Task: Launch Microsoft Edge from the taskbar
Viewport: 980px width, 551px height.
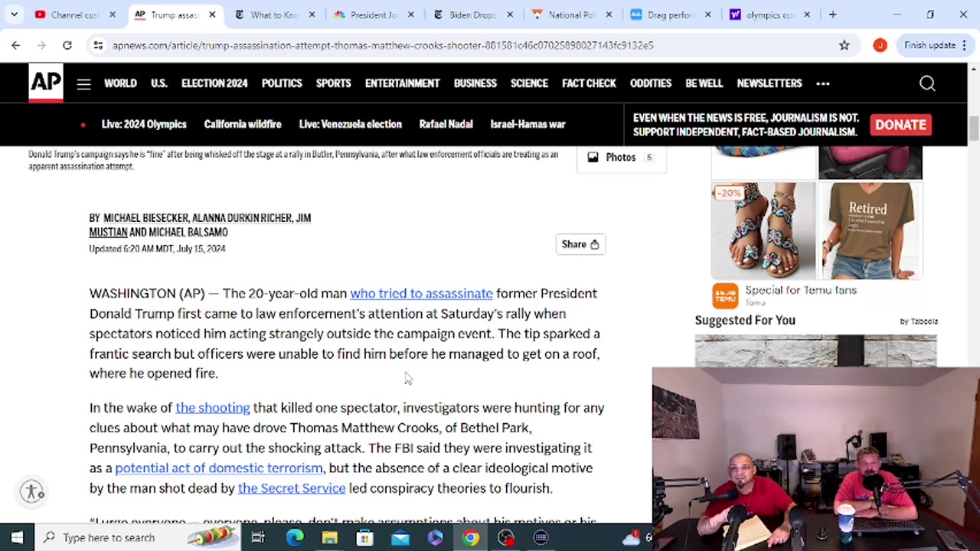Action: coord(295,537)
